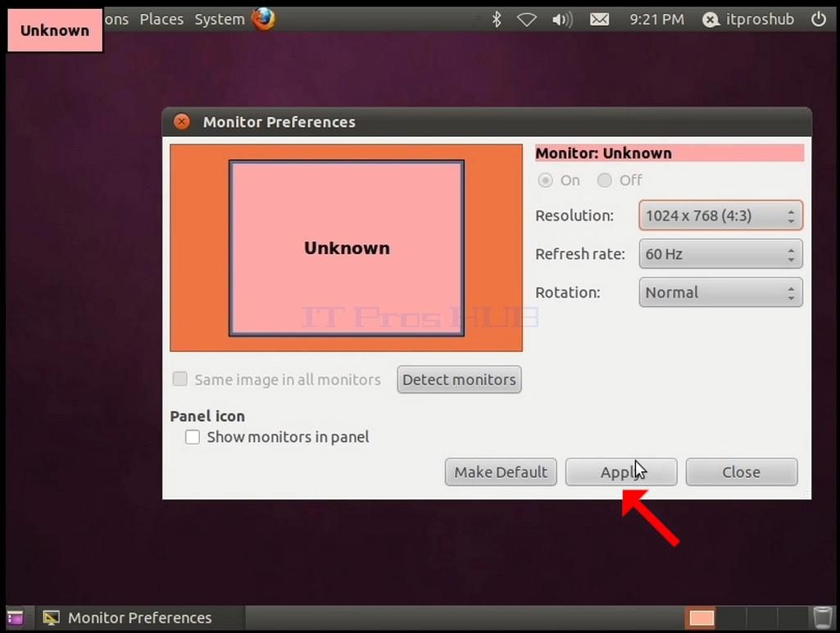Open the System menu
Screen dimensions: 840x633
[219, 20]
